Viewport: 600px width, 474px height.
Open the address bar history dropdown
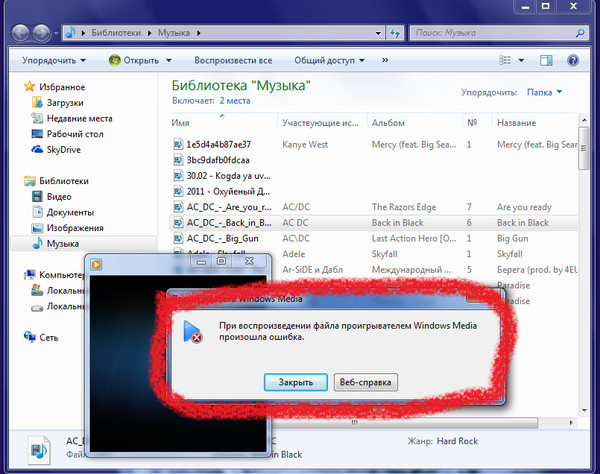pyautogui.click(x=378, y=33)
